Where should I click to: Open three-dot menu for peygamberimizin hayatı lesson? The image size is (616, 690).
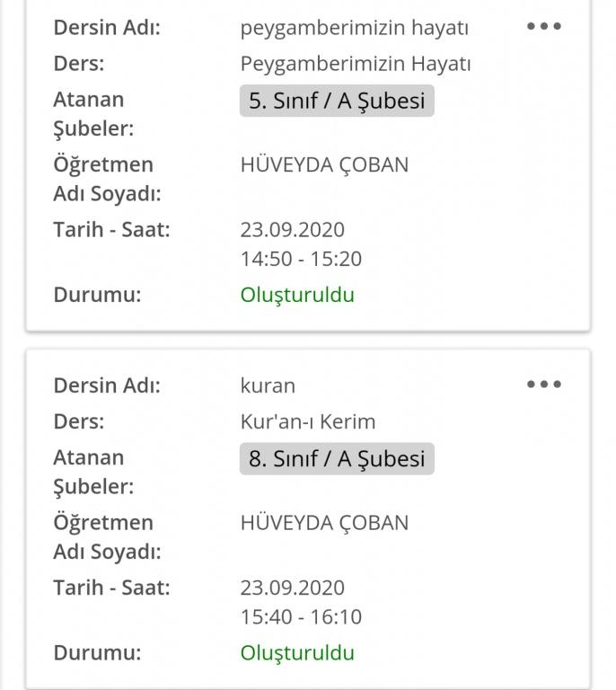pos(543,26)
